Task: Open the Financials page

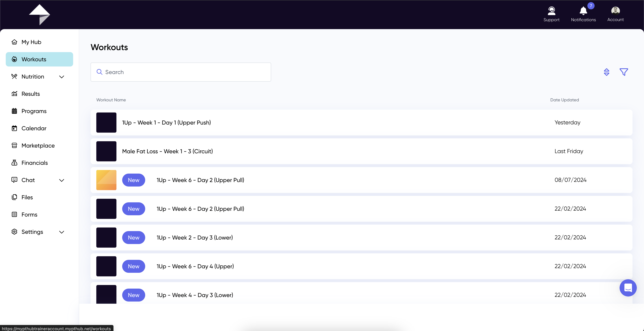Action: pyautogui.click(x=34, y=163)
